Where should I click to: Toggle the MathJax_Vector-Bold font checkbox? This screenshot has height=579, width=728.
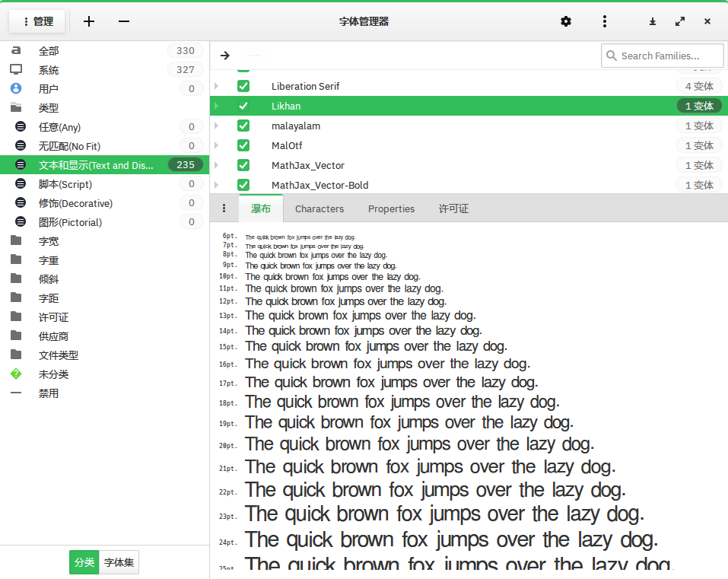coord(243,185)
